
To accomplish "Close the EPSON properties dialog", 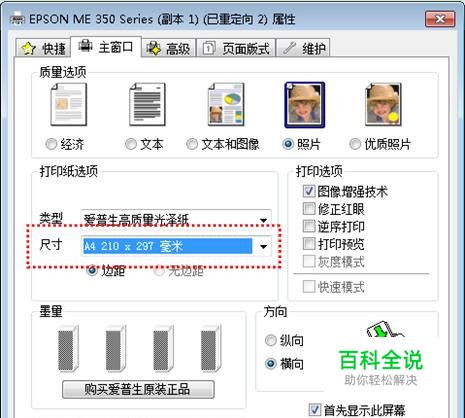I will (x=440, y=19).
